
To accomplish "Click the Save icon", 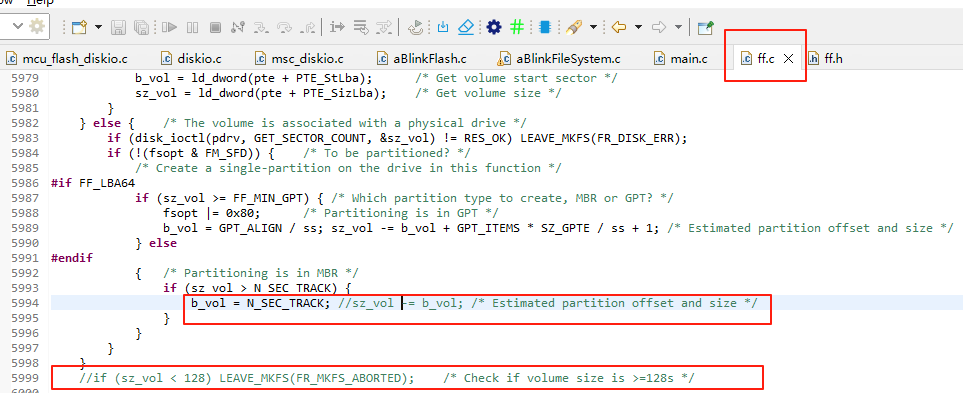I will point(119,27).
